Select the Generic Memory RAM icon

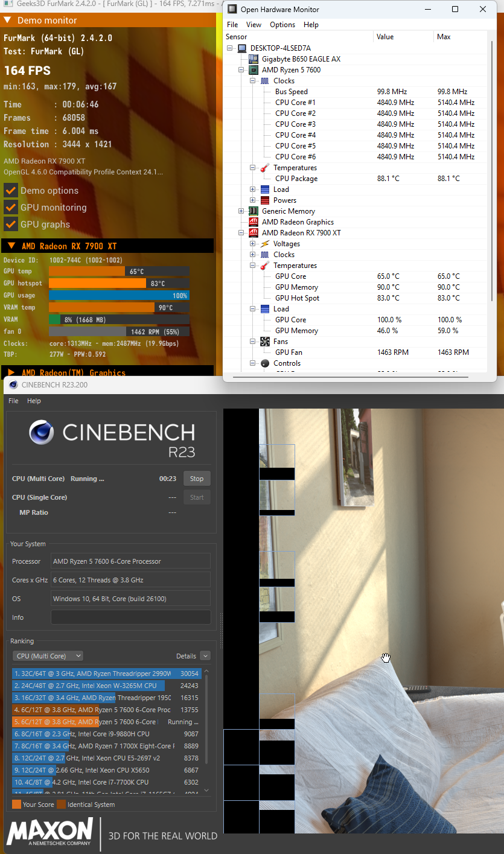(254, 211)
